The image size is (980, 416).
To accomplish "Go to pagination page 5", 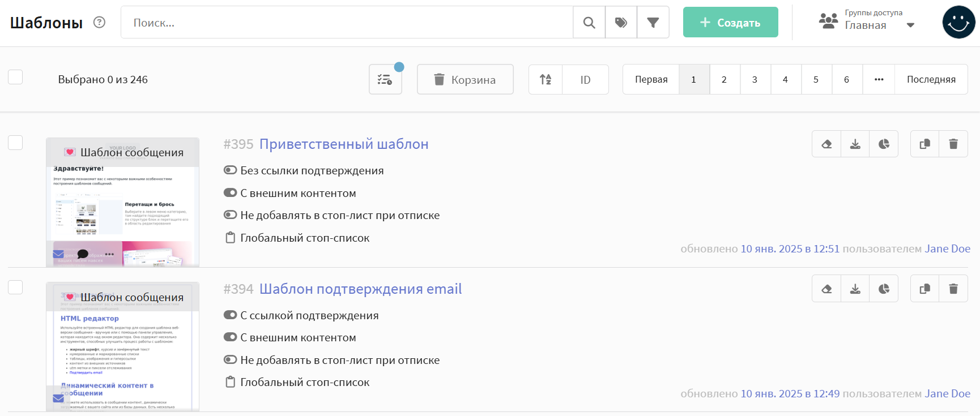I will click(816, 79).
